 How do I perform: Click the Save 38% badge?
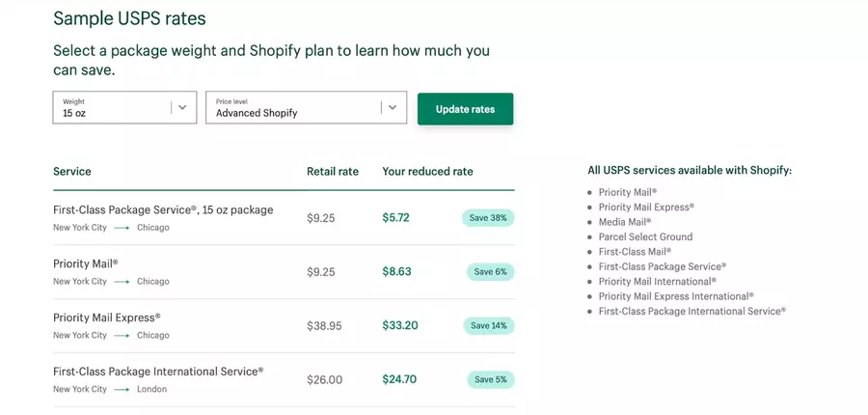click(x=488, y=218)
